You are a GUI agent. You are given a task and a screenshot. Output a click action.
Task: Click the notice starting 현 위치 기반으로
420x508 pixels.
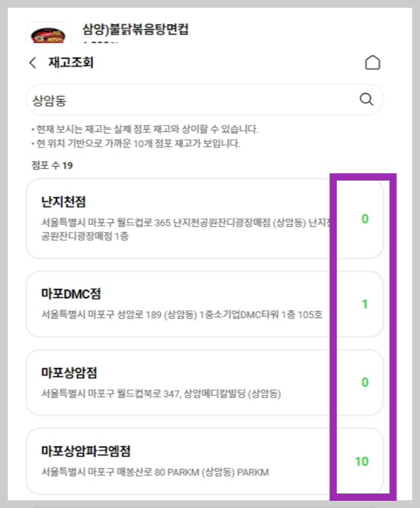click(136, 143)
